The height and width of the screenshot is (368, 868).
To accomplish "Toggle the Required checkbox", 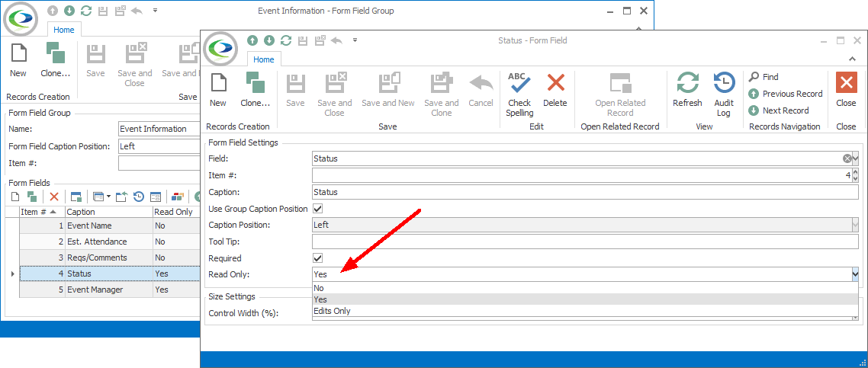I will tap(318, 258).
